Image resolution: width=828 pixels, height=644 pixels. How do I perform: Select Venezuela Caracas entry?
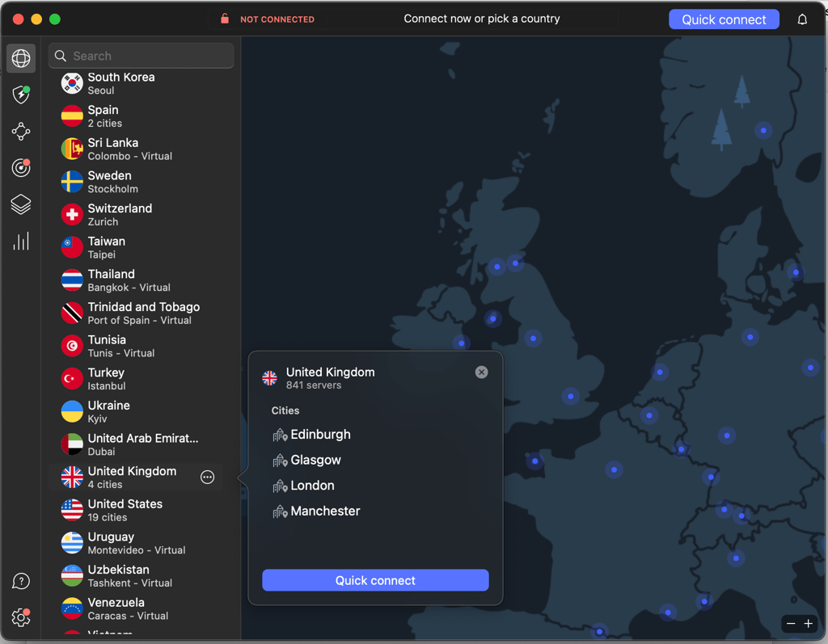pyautogui.click(x=136, y=608)
